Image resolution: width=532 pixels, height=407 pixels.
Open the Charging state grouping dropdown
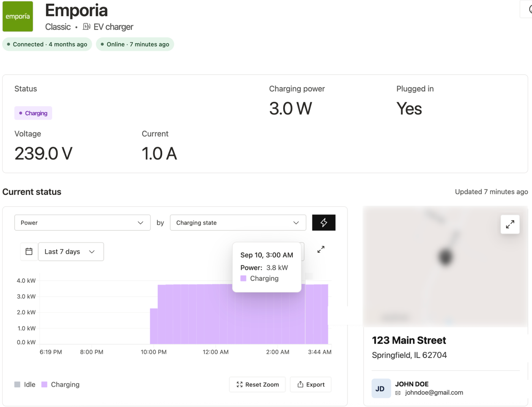click(238, 222)
